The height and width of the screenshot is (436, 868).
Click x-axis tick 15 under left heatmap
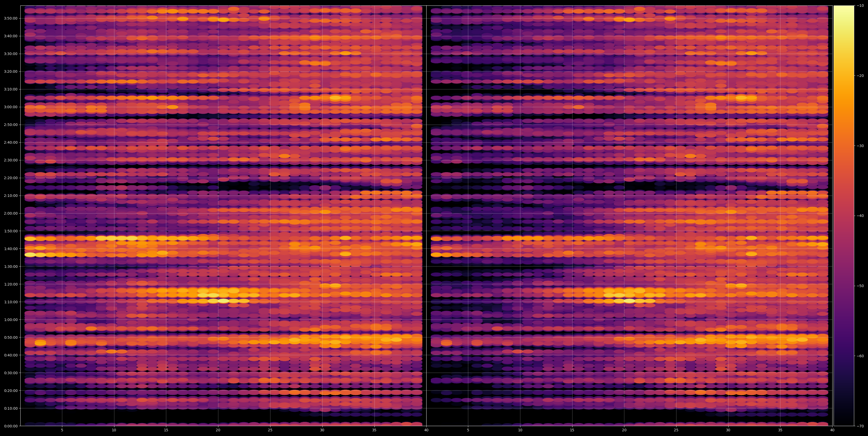tap(166, 430)
